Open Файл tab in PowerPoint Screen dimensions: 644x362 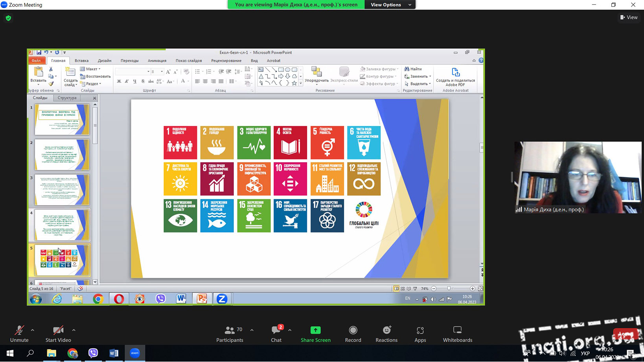click(x=36, y=60)
